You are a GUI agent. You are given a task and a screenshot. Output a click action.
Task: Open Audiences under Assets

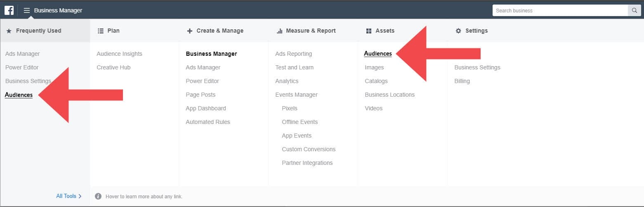tap(378, 54)
